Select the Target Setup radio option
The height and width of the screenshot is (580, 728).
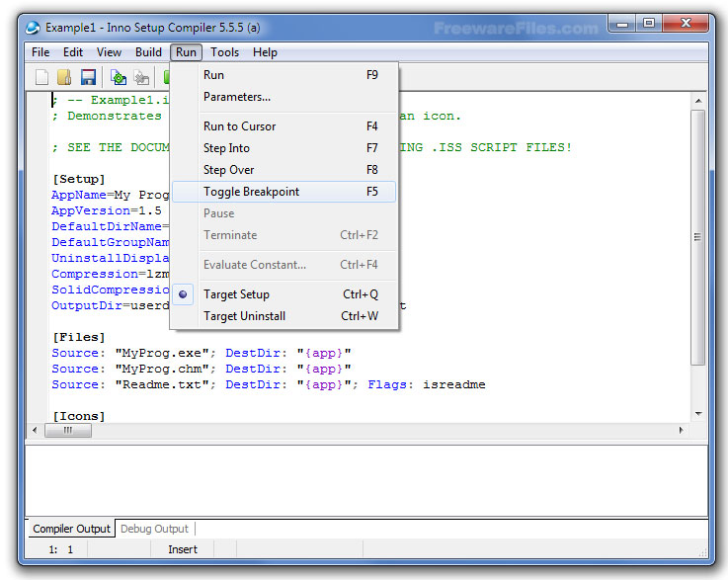(236, 294)
